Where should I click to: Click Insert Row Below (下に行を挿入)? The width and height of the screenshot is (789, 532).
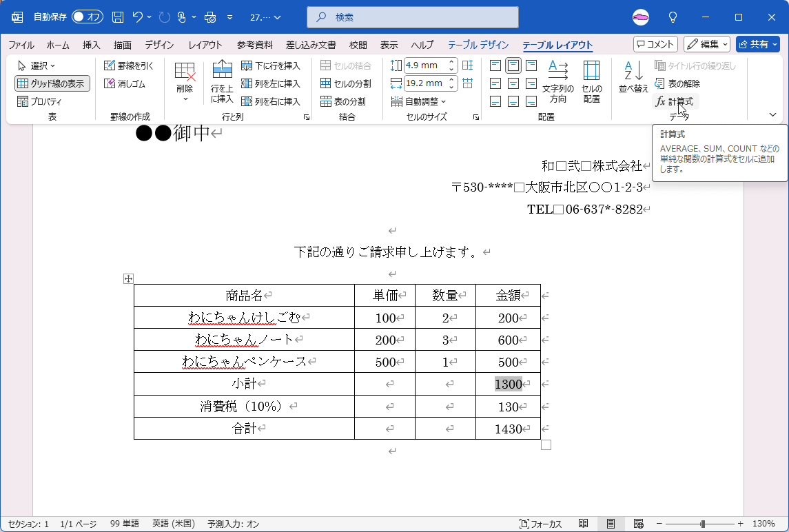pos(270,65)
